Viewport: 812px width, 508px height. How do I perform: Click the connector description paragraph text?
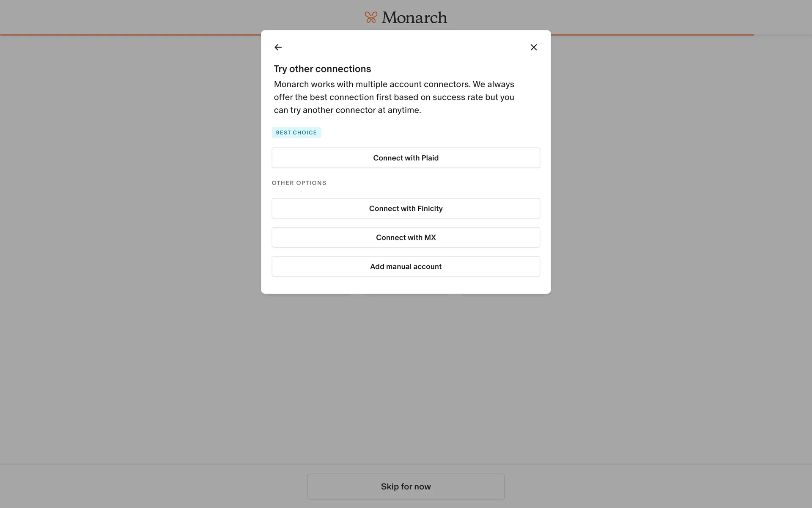click(x=393, y=97)
